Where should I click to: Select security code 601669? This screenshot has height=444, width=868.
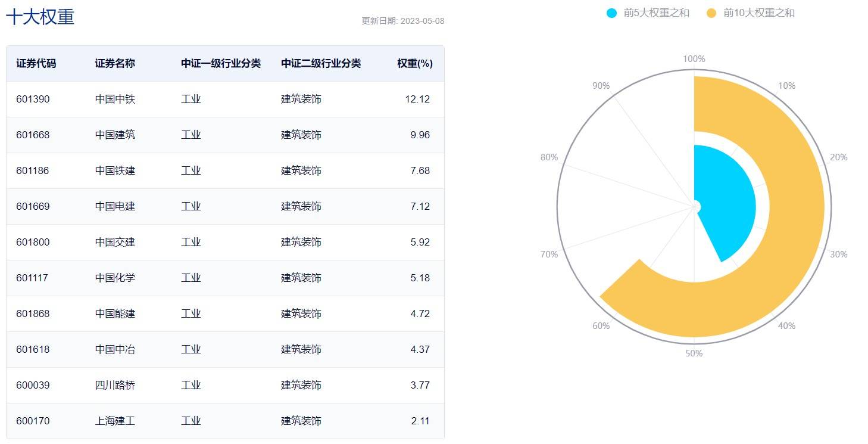(33, 207)
